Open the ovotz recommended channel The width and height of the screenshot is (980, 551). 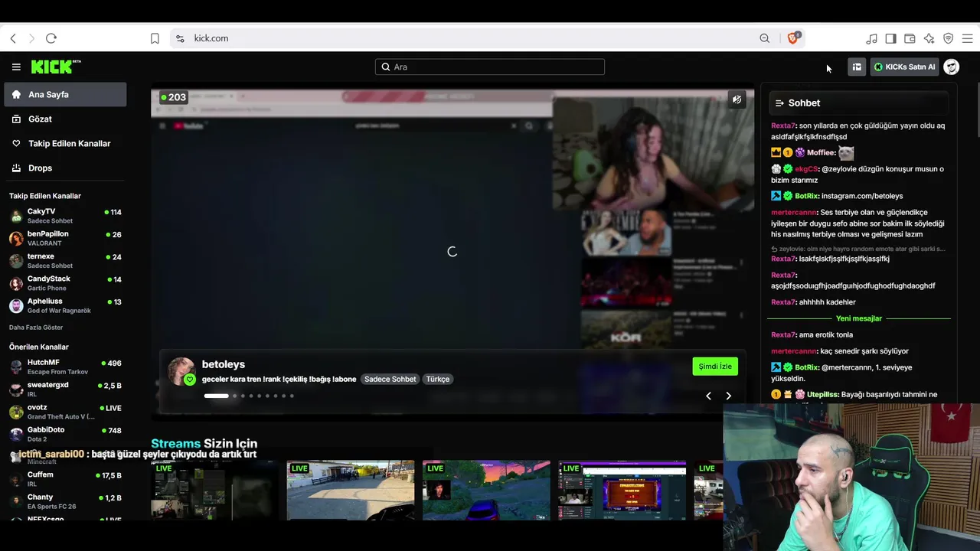[x=65, y=412]
